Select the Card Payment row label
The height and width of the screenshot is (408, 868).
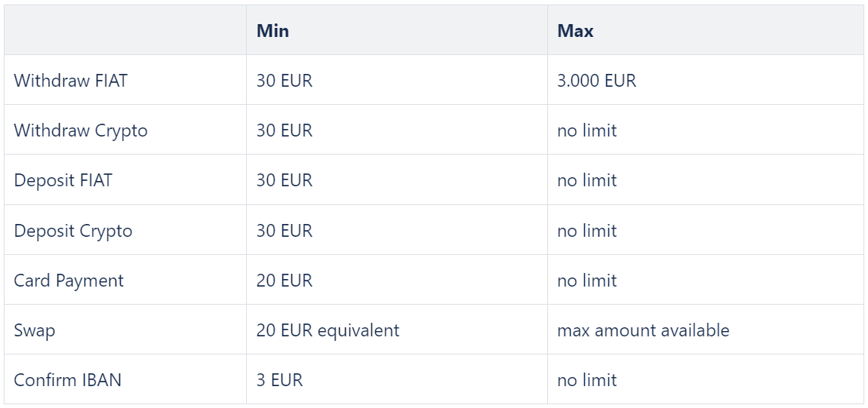pos(69,281)
